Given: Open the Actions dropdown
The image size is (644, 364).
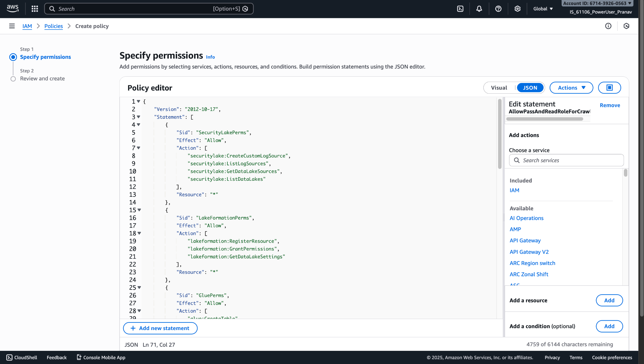Looking at the screenshot, I should [571, 88].
